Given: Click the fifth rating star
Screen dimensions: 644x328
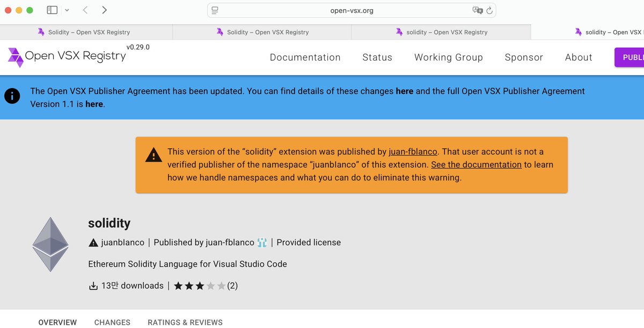Looking at the screenshot, I should tap(221, 286).
